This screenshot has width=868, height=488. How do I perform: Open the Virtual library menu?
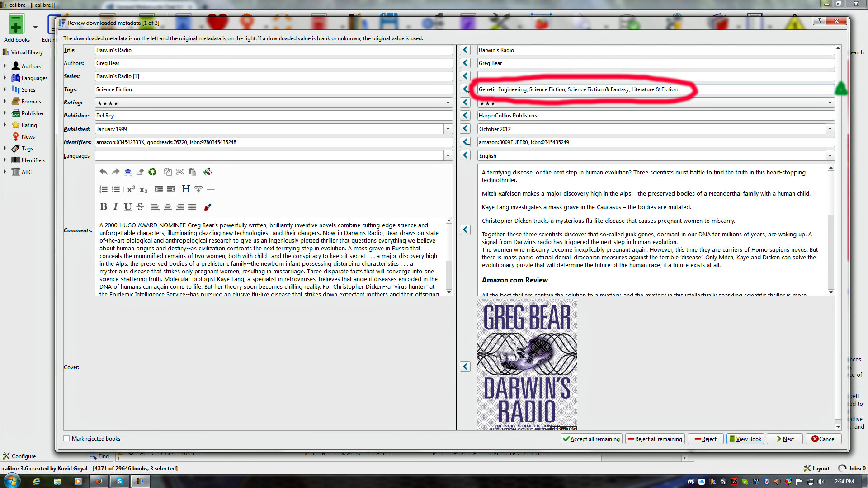[24, 52]
